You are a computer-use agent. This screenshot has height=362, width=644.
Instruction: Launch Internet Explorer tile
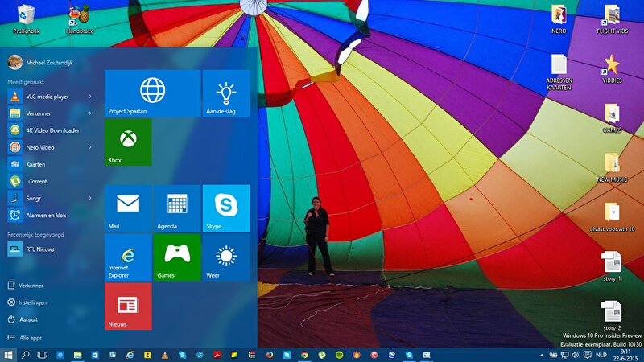(128, 257)
